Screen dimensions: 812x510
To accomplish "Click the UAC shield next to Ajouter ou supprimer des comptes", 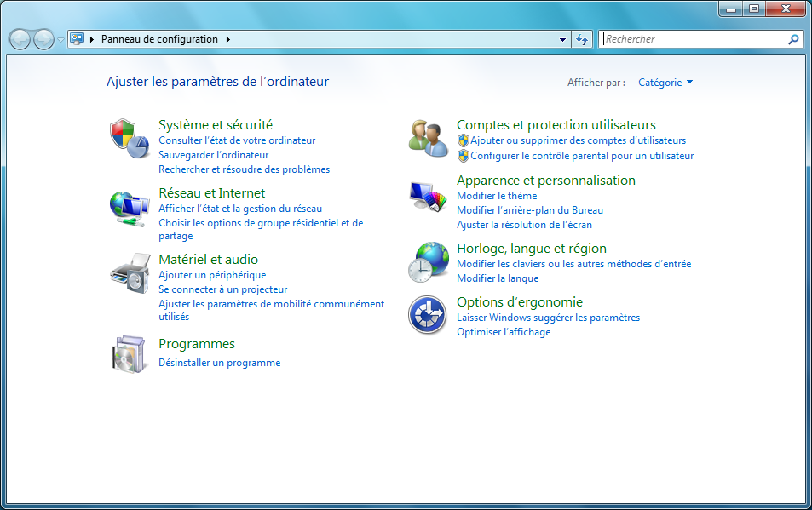I will tap(463, 140).
